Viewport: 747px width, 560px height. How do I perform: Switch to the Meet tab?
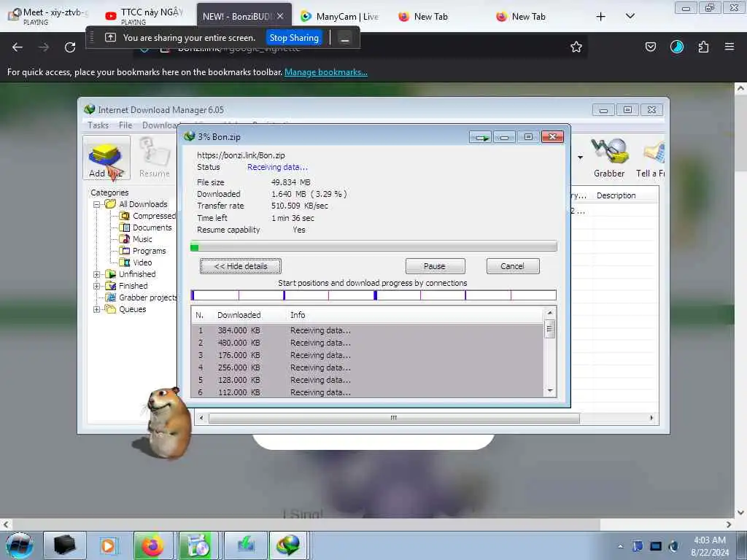pyautogui.click(x=49, y=16)
